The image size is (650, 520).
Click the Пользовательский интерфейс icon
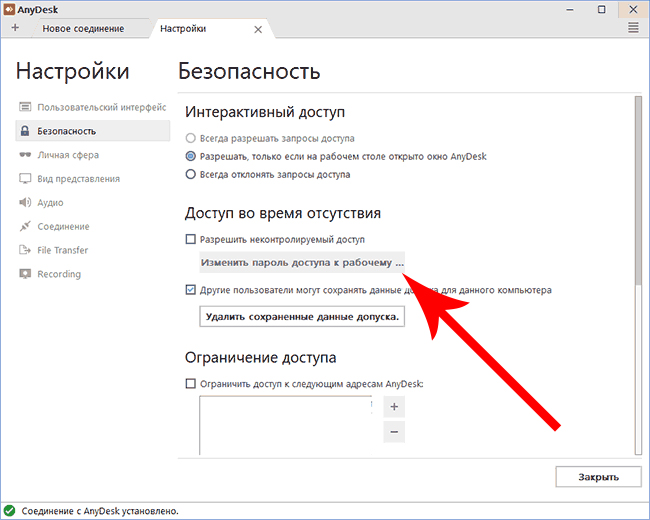pos(25,107)
